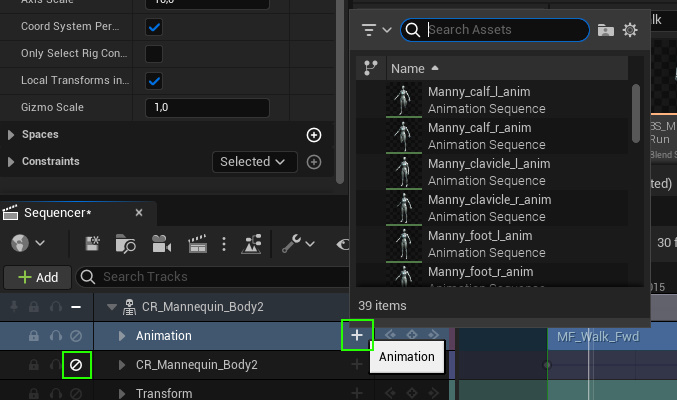Open the render options three-dot menu
The image size is (677, 400).
point(224,244)
